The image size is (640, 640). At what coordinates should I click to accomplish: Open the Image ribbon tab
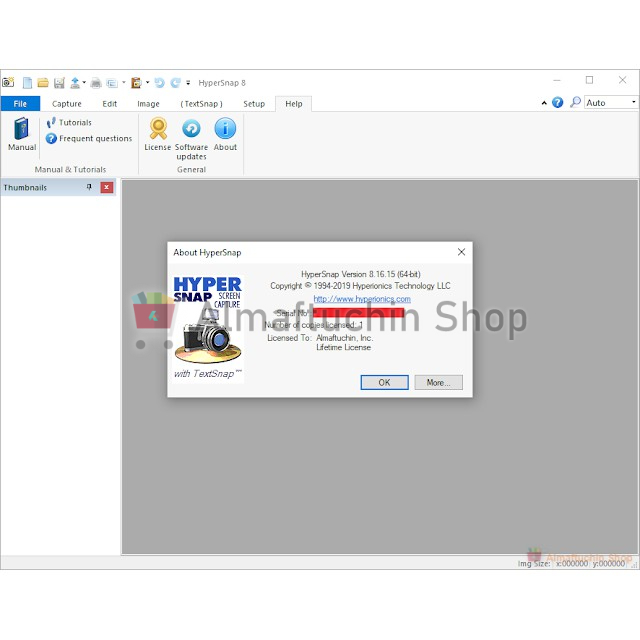148,104
